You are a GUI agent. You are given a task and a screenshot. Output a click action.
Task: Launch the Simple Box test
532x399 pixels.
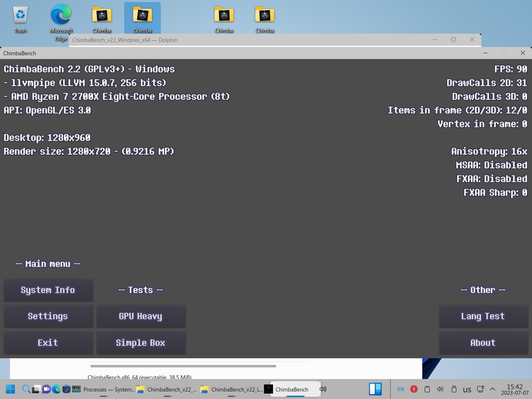141,343
